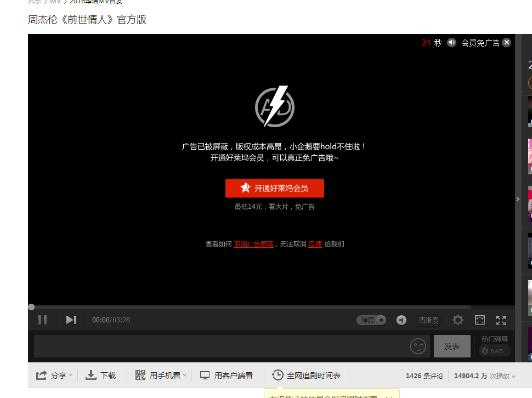Mute the ad sound icon beside countdown
This screenshot has height=398, width=532.
451,42
